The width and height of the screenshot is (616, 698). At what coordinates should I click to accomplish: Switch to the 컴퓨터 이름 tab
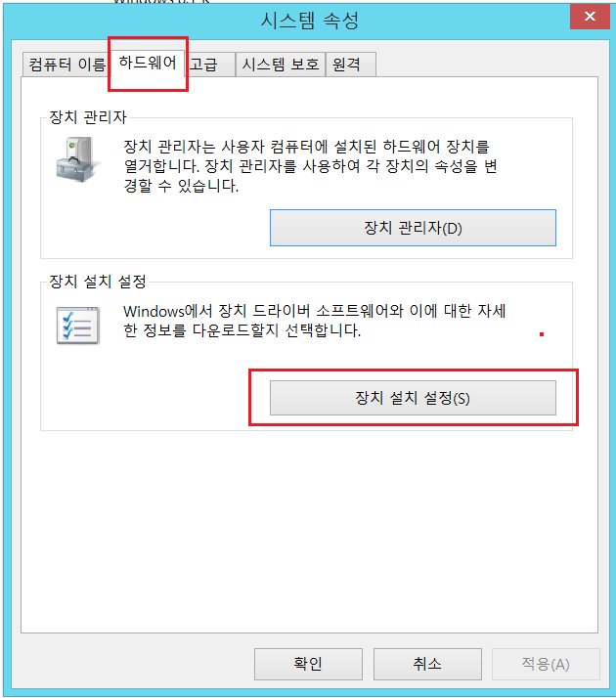click(66, 65)
